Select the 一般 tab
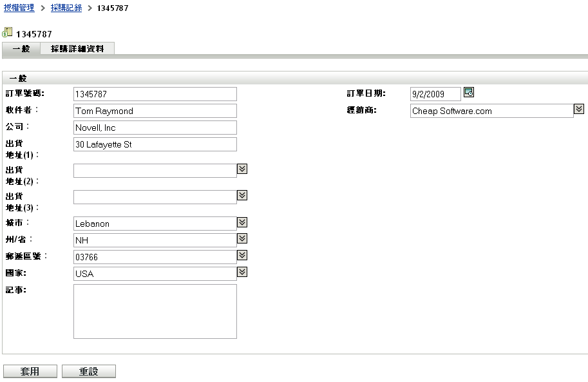This screenshot has height=382, width=588. tap(21, 49)
